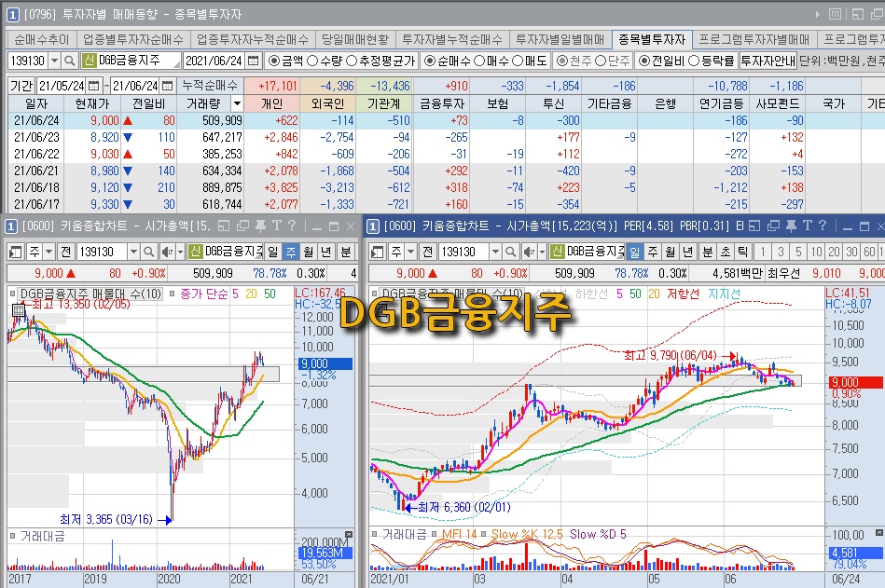Screen dimensions: 885x588
Task: Open calendar for period start 21/05/24
Action: point(93,86)
